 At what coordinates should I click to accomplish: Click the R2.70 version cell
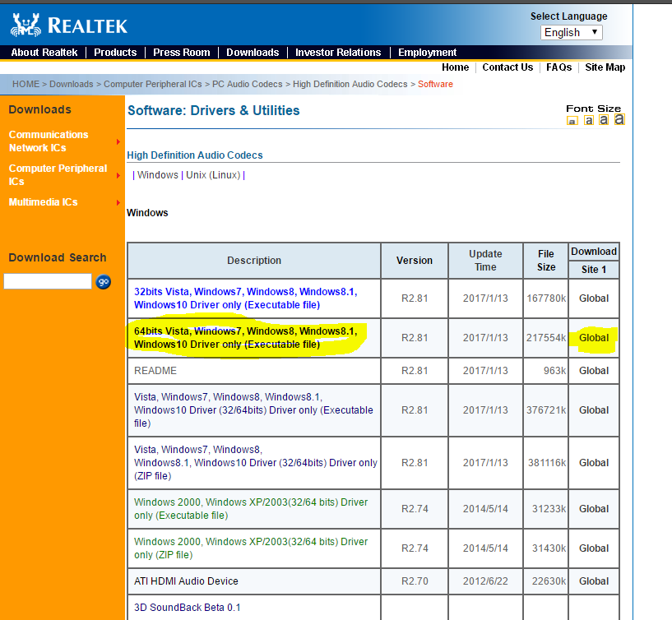415,581
